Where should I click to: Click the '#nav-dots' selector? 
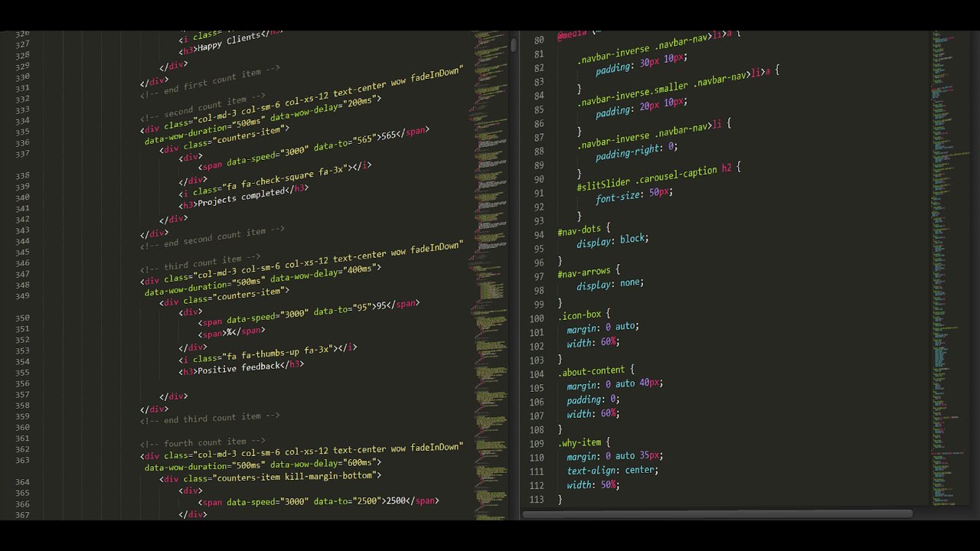(x=580, y=229)
